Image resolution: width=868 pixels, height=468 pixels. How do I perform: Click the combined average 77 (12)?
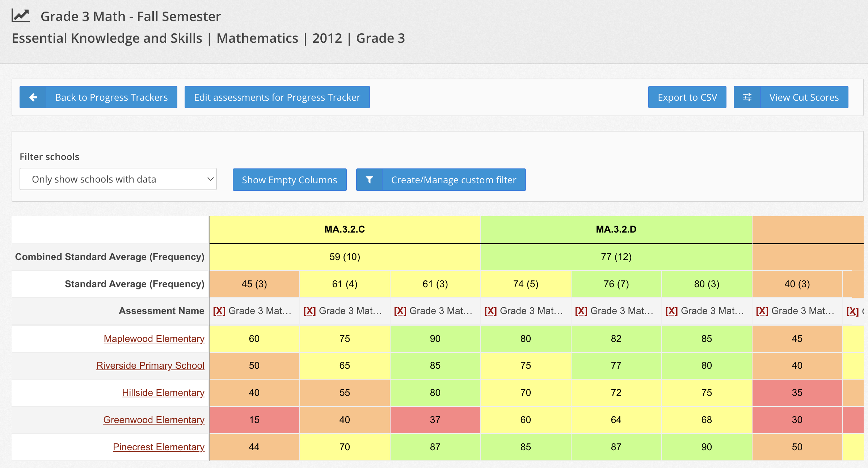coord(616,257)
